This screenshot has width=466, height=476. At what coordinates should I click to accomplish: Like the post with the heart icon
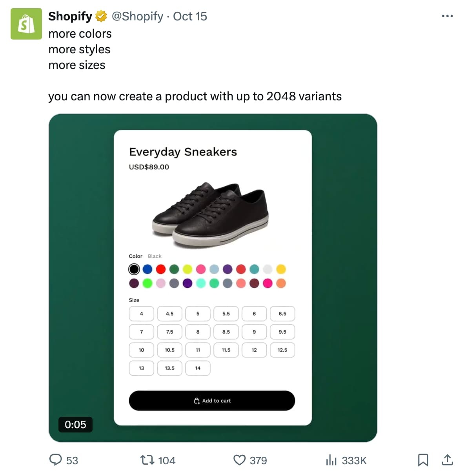(240, 460)
